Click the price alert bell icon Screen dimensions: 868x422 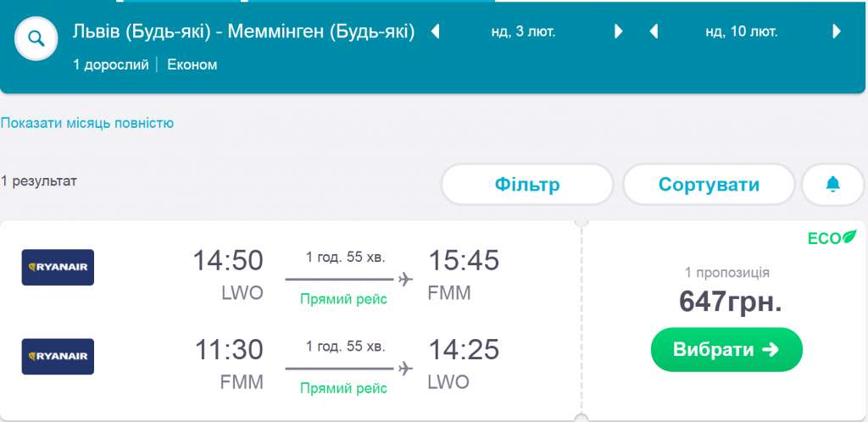point(832,184)
